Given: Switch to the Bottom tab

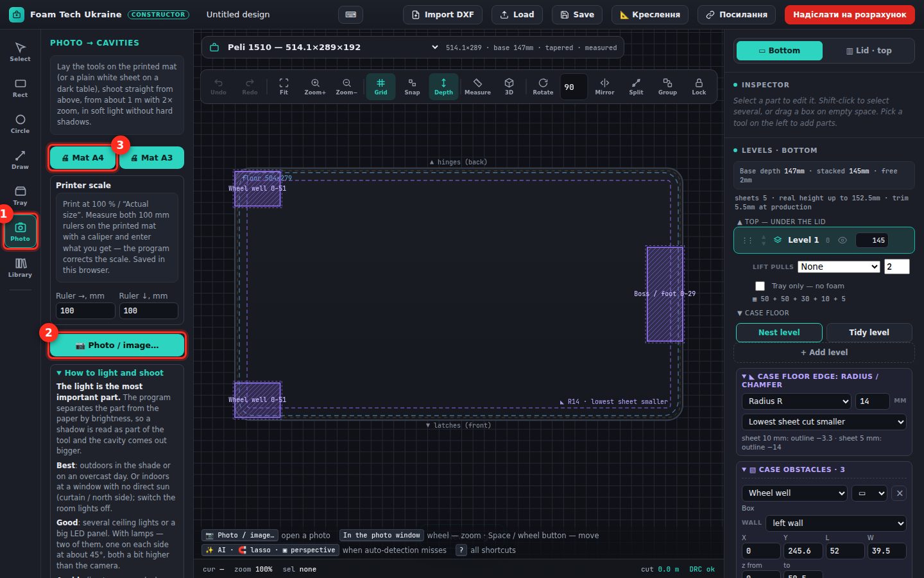Looking at the screenshot, I should coord(780,51).
